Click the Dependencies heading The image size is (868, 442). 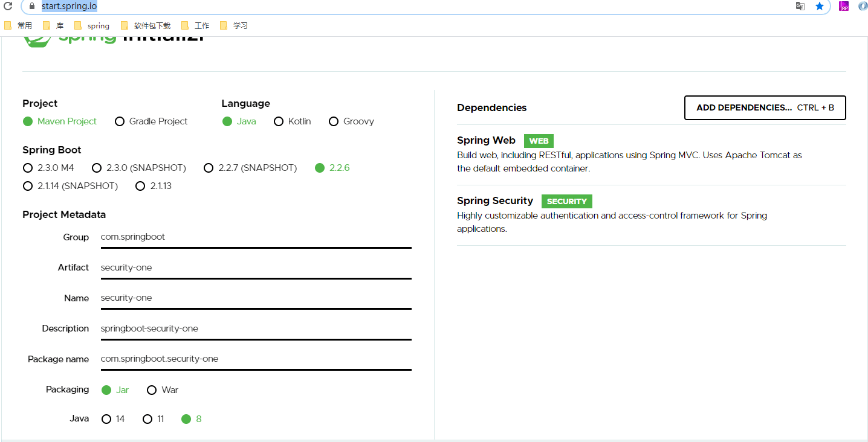492,108
